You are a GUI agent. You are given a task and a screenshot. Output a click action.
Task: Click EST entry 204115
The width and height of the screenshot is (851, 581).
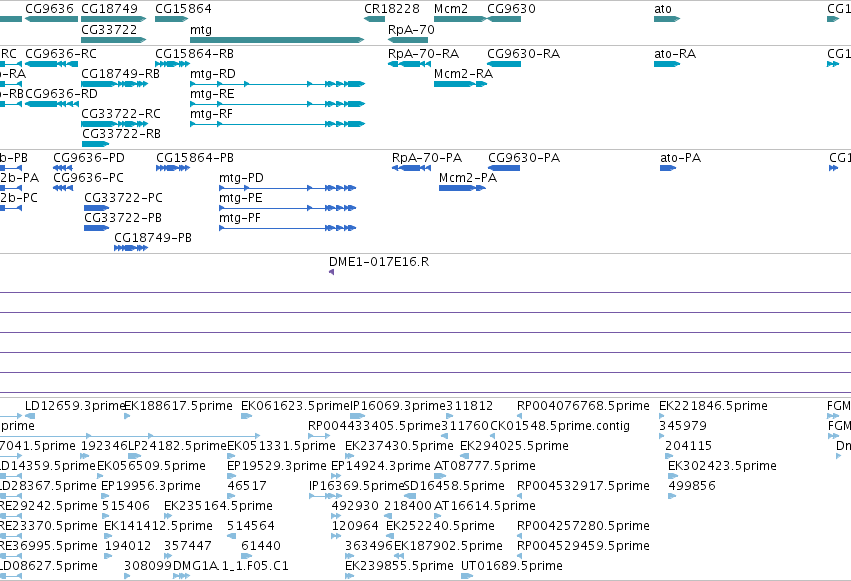[689, 446]
